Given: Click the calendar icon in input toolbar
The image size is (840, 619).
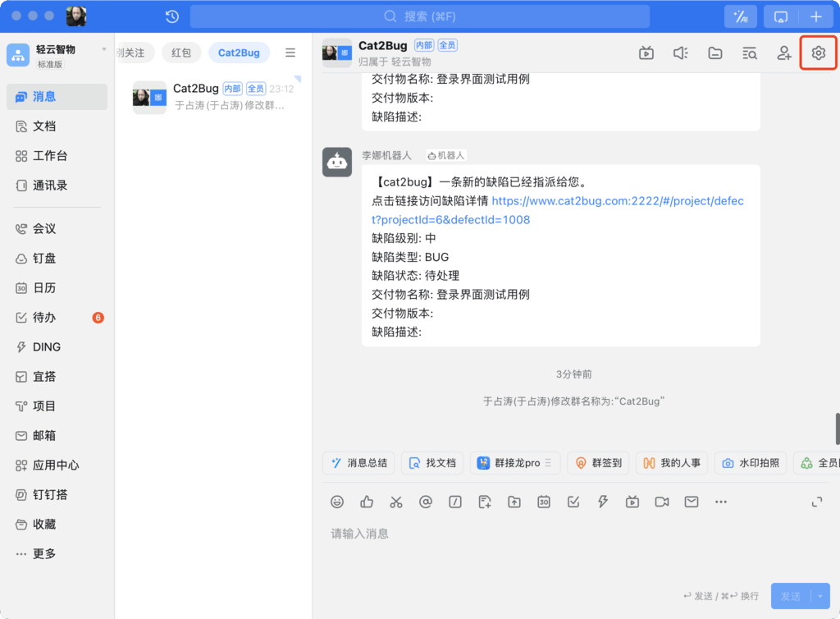Looking at the screenshot, I should pyautogui.click(x=544, y=502).
